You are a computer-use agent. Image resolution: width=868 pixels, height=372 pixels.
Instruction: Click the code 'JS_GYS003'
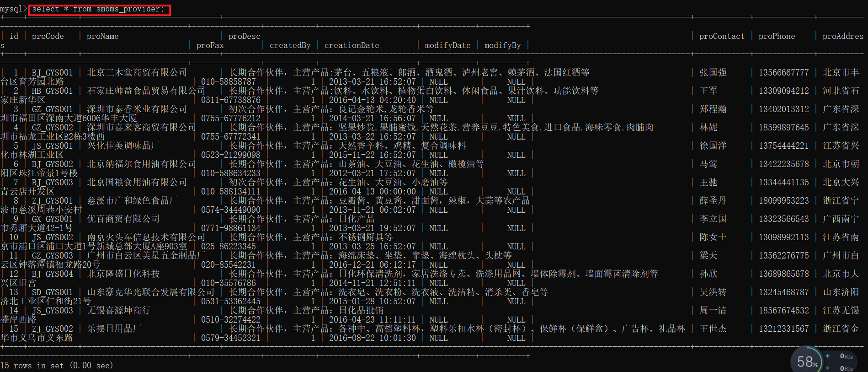coord(52,310)
